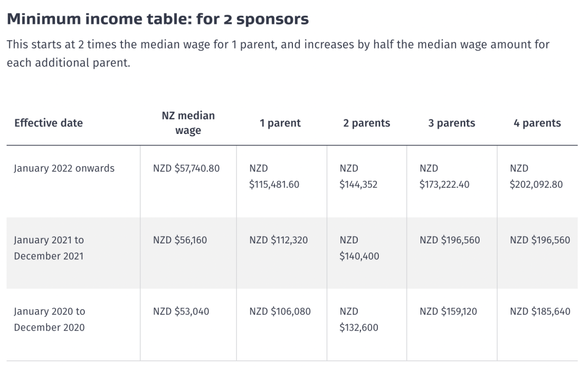This screenshot has width=588, height=374.
Task: Select the '3 parents' column header
Action: (x=451, y=123)
